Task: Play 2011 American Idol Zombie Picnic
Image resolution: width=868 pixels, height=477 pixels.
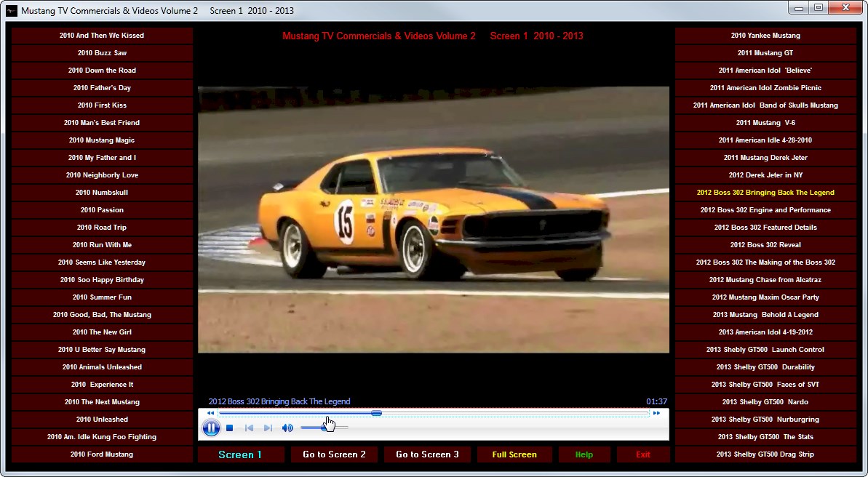Action: [x=765, y=88]
